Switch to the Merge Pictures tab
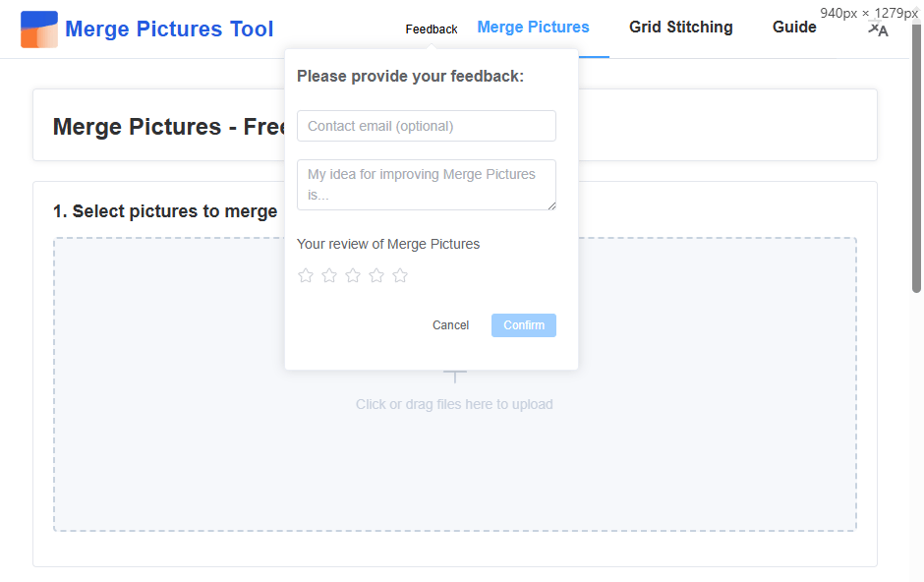The height and width of the screenshot is (582, 924). point(533,28)
